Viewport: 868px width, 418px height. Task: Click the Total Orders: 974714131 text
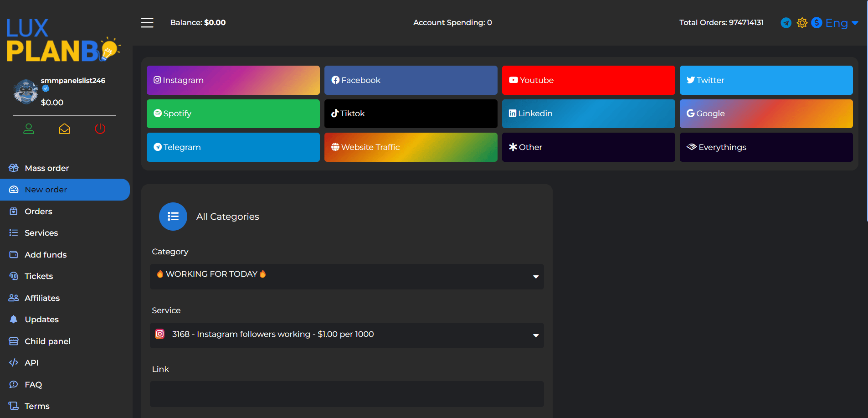(721, 23)
